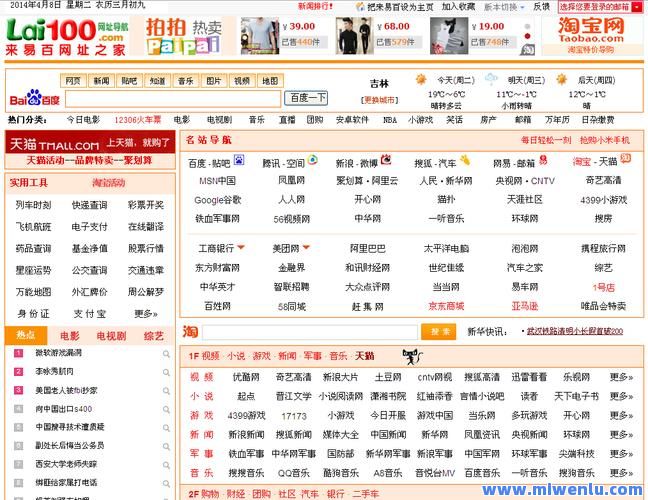Click inside the Baidu search input field
Image resolution: width=648 pixels, height=500 pixels.
[173, 98]
